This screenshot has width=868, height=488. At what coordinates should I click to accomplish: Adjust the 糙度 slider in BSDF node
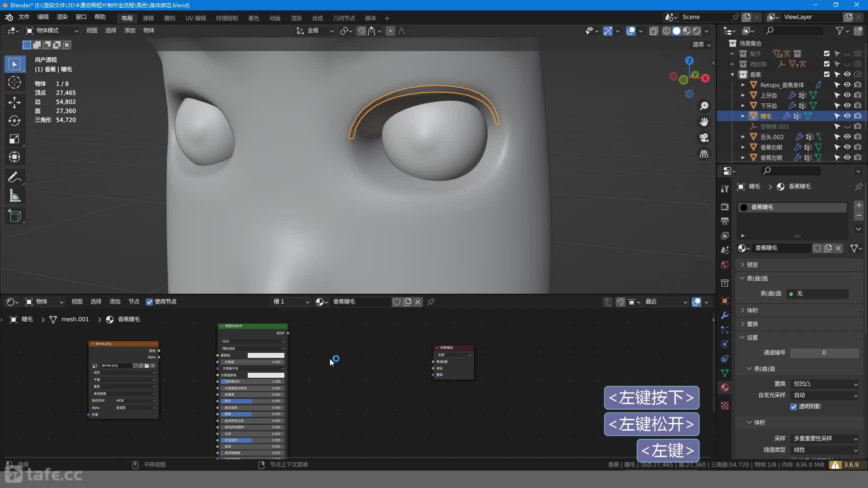point(252,414)
